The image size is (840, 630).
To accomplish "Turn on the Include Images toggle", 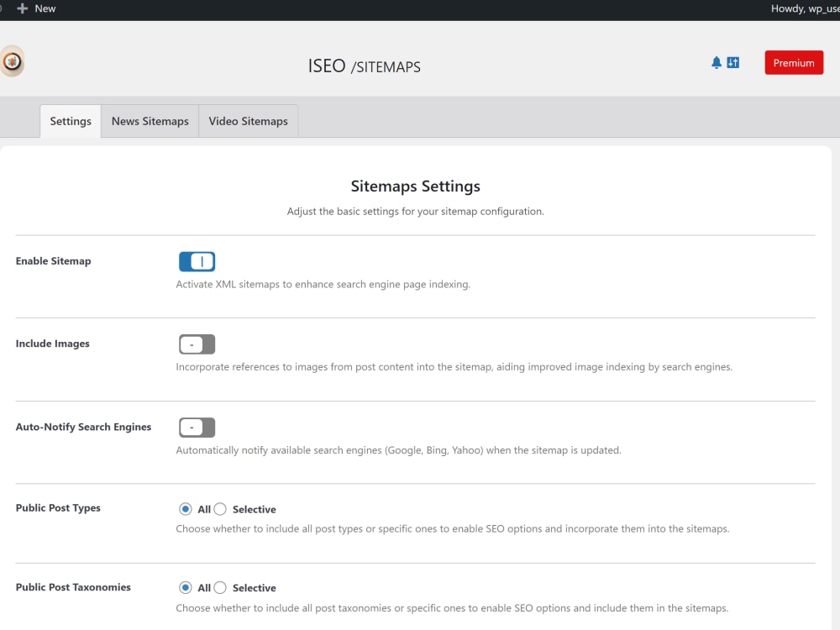I will 197,344.
